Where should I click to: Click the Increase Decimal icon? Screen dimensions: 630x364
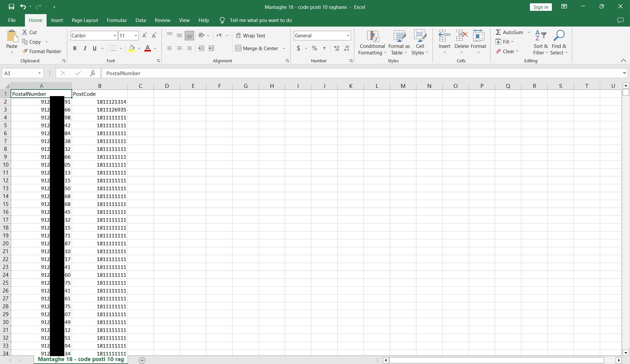click(337, 48)
